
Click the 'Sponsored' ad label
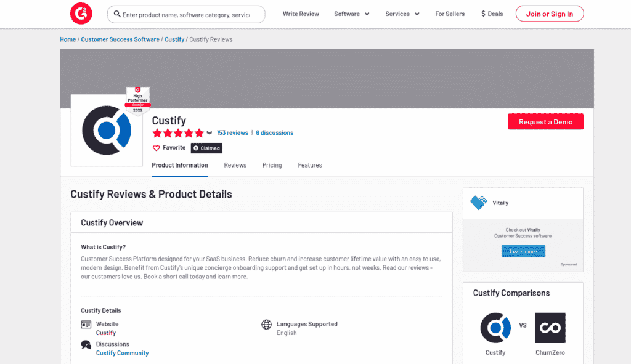569,265
